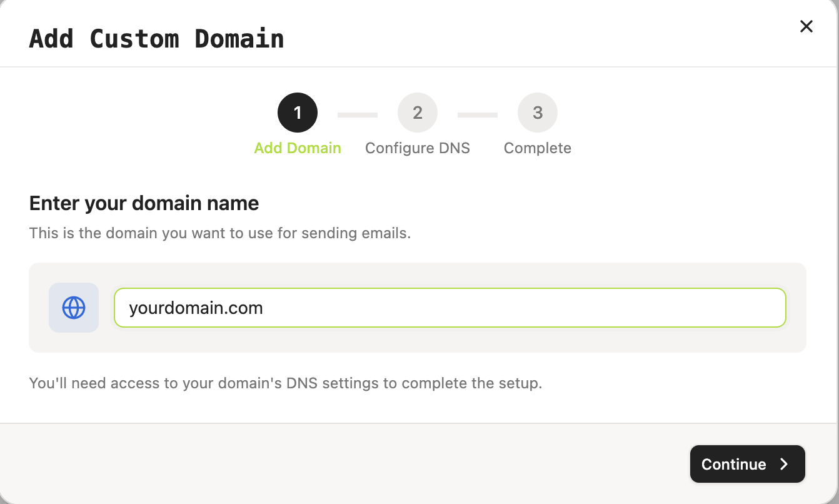The image size is (839, 504).
Task: Click the Add Custom Domain title
Action: 157,38
